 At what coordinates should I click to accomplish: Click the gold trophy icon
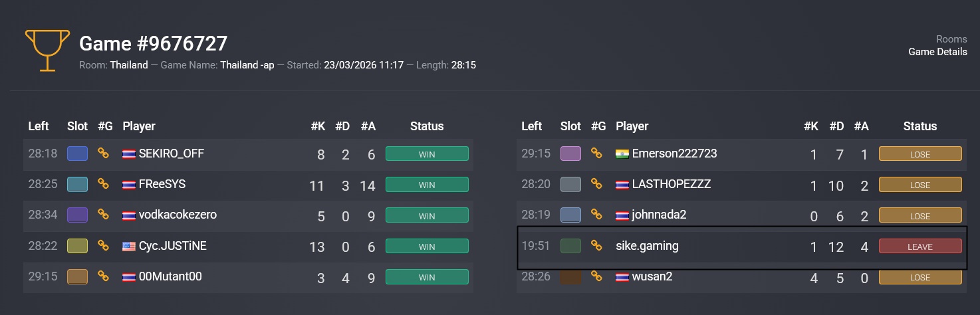(x=47, y=49)
